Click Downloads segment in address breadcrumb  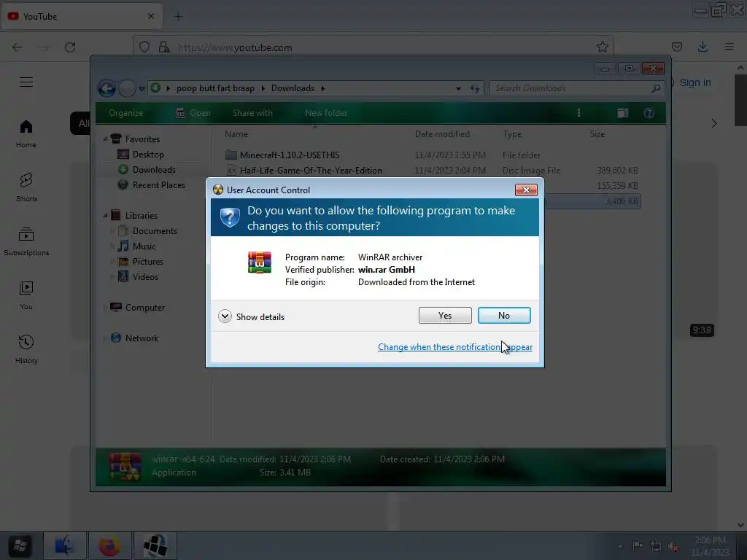point(293,88)
